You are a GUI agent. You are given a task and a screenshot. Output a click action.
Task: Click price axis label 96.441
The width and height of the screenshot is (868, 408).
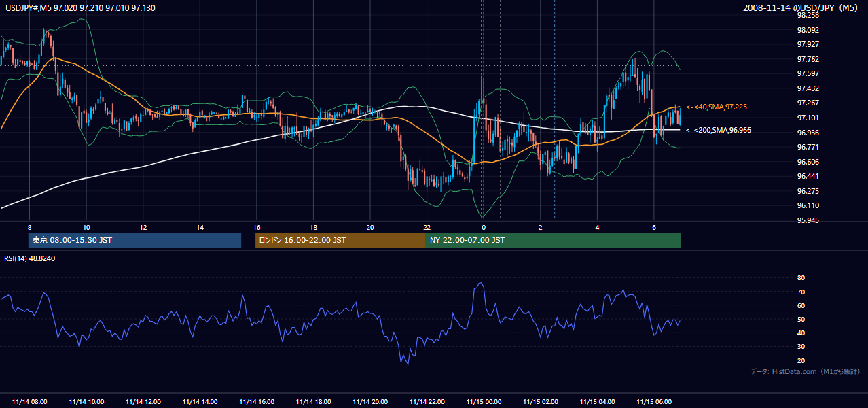(808, 176)
